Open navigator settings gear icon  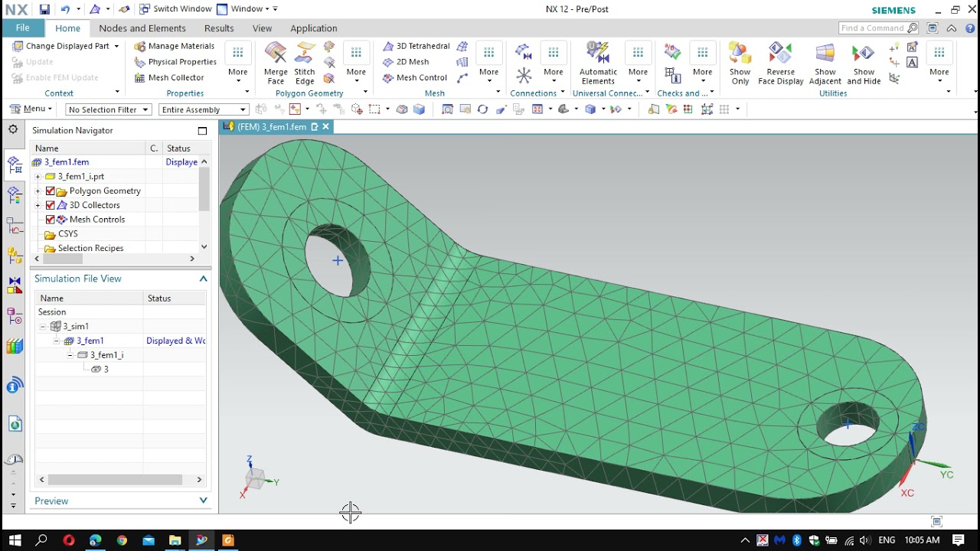tap(13, 129)
